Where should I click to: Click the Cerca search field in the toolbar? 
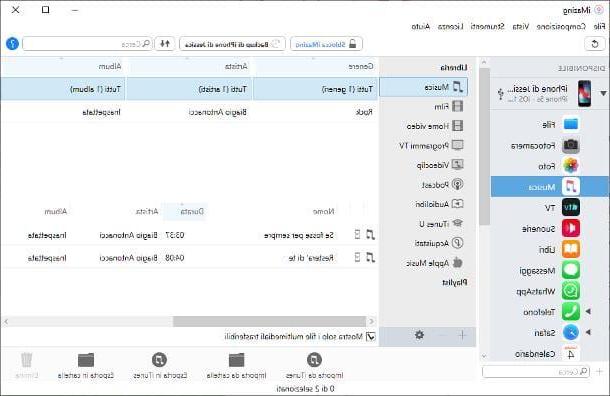point(87,44)
